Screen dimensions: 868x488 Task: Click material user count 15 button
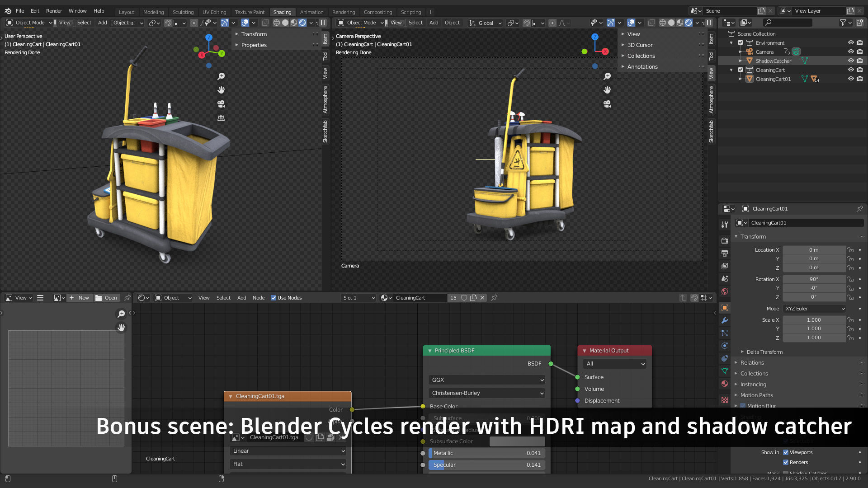tap(453, 298)
